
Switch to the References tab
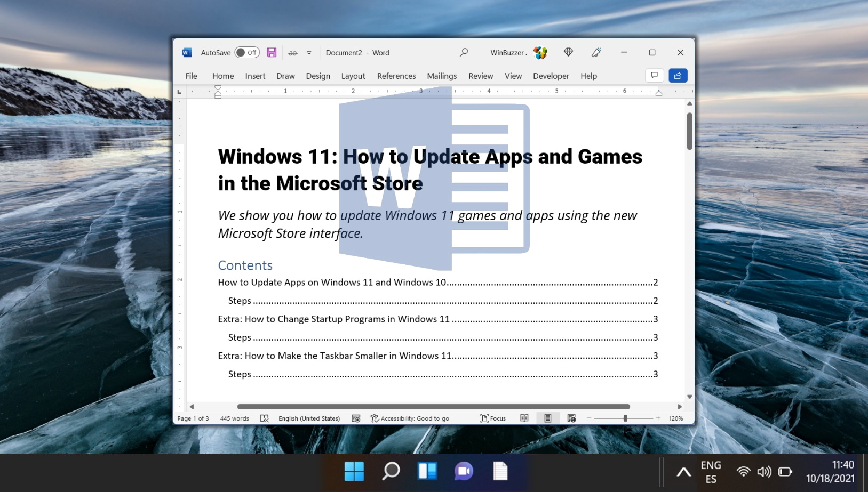click(x=396, y=76)
